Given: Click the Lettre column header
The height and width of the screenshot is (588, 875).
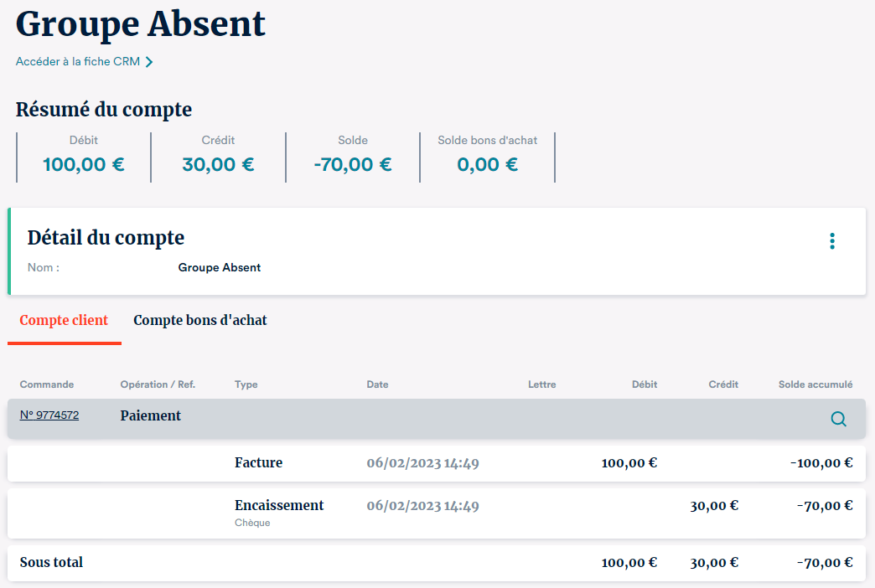Looking at the screenshot, I should click(x=541, y=384).
